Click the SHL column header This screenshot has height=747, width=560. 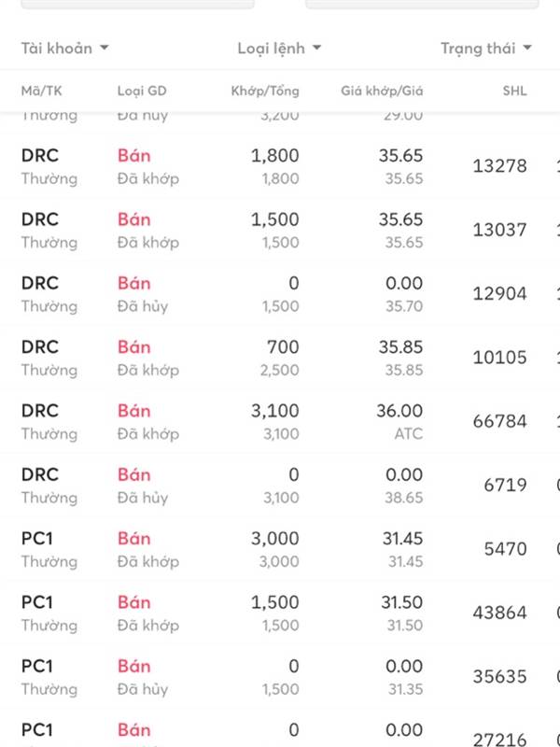point(515,91)
